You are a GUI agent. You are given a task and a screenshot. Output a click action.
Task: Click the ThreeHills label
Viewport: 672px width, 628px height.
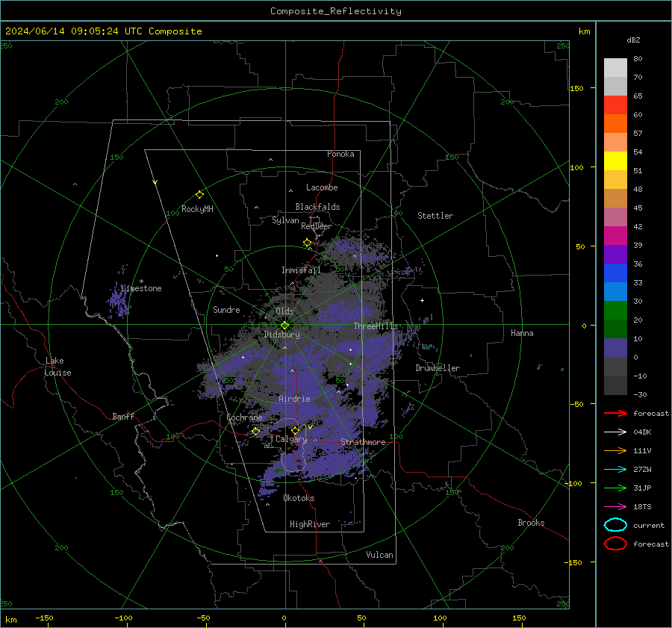tap(376, 326)
